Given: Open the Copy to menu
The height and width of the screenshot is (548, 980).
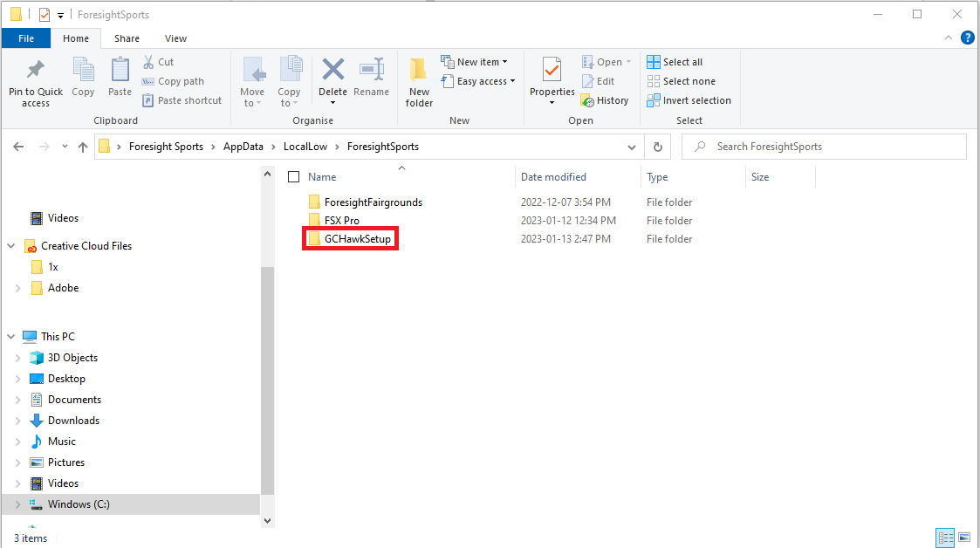Looking at the screenshot, I should (290, 83).
